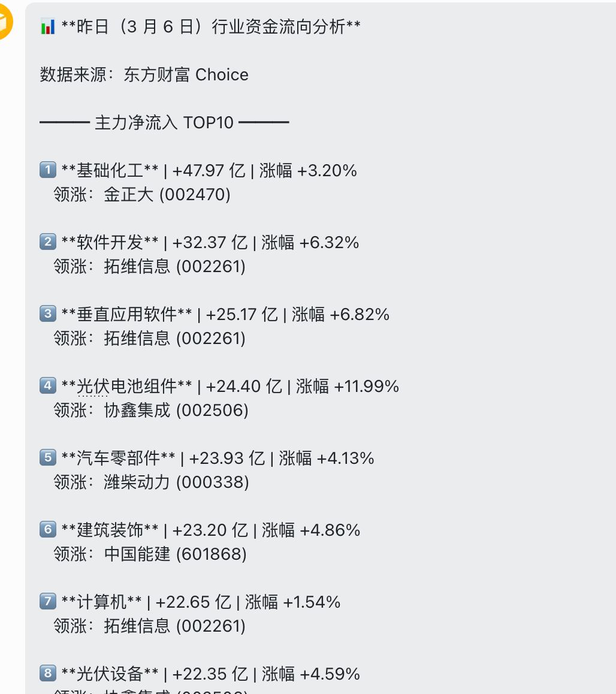
Task: Click the stock code 002470 text
Action: (195, 195)
